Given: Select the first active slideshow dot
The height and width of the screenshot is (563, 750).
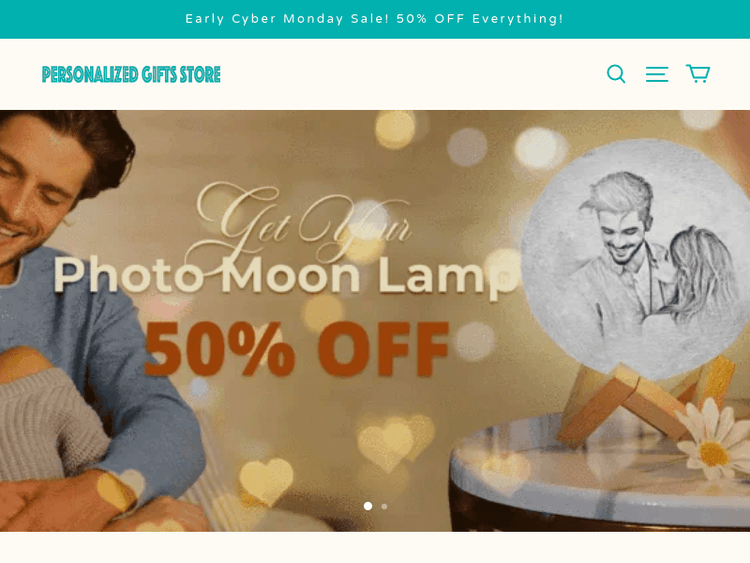Looking at the screenshot, I should pyautogui.click(x=368, y=506).
